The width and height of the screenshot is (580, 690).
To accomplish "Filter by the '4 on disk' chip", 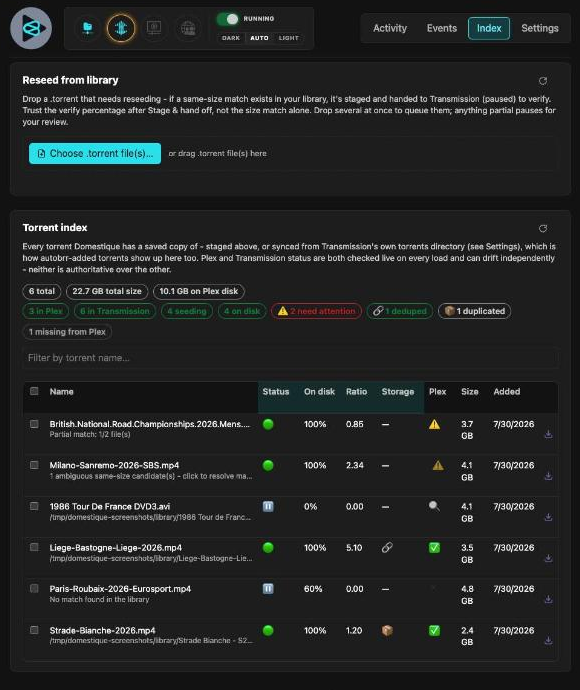I will coord(242,311).
